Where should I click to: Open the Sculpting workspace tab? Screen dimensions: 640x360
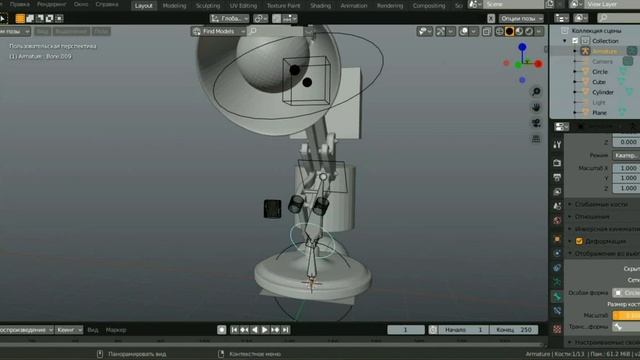(208, 6)
